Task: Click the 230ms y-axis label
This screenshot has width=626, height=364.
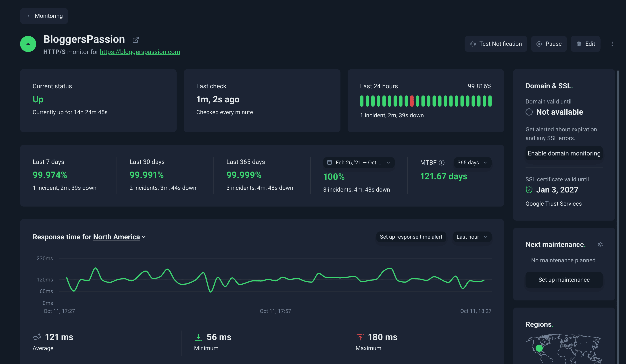Action: click(45, 259)
